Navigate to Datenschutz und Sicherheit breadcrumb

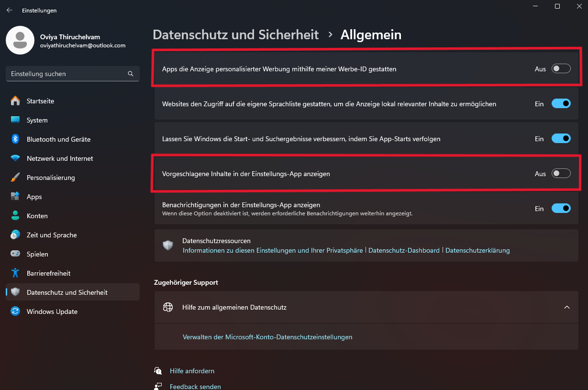coord(235,35)
